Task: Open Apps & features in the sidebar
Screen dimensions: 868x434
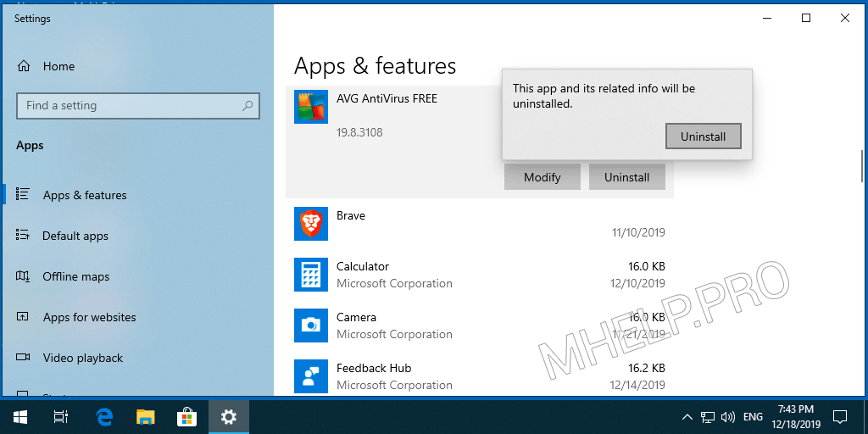Action: [x=85, y=195]
